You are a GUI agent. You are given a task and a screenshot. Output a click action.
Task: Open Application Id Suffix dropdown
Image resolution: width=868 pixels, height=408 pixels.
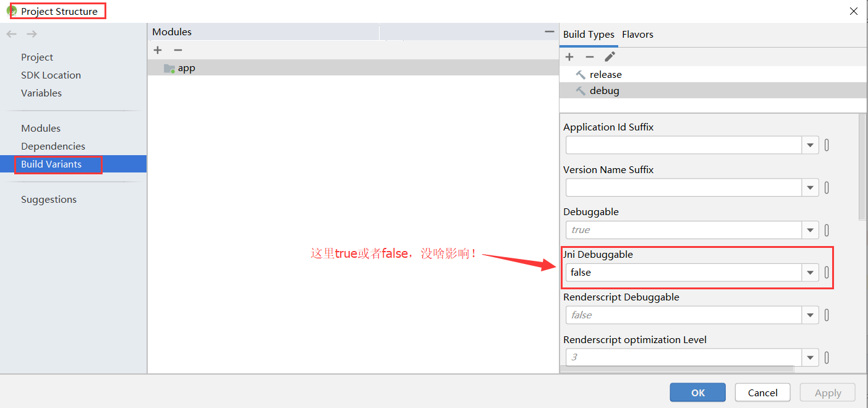(x=811, y=145)
